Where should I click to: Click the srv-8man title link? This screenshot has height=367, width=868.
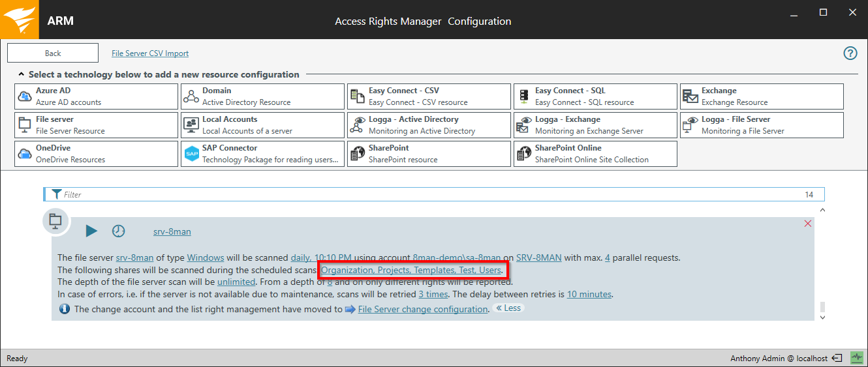click(x=172, y=231)
